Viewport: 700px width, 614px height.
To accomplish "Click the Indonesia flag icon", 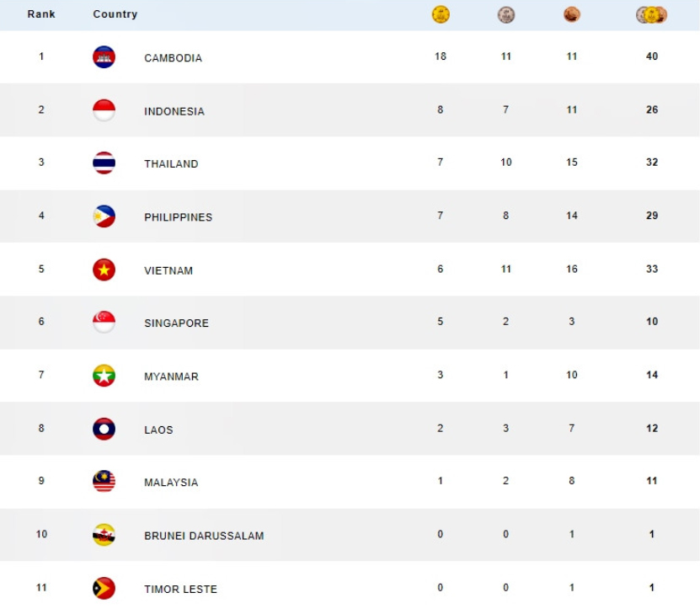I will (x=104, y=110).
